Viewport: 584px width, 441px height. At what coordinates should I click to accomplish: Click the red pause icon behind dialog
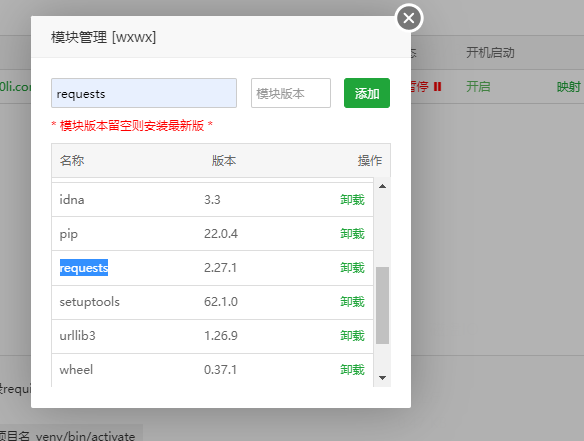[438, 87]
